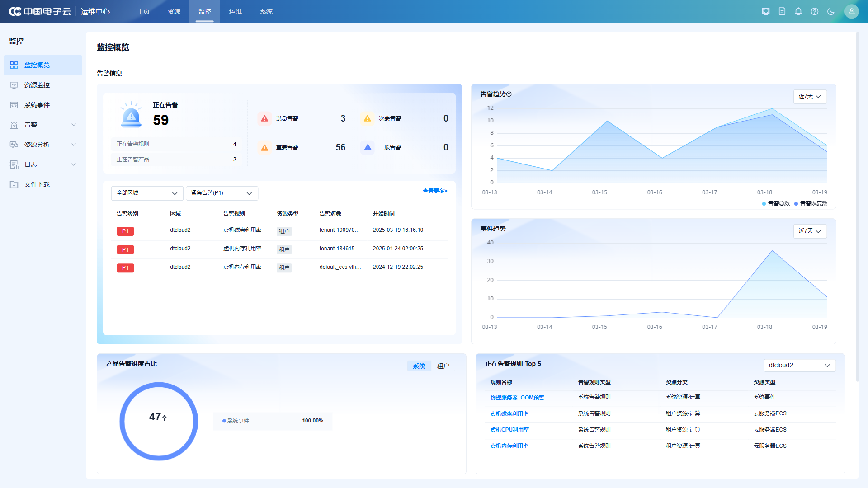This screenshot has width=868, height=488.
Task: Open 系统事件 in the sidebar
Action: (43, 105)
